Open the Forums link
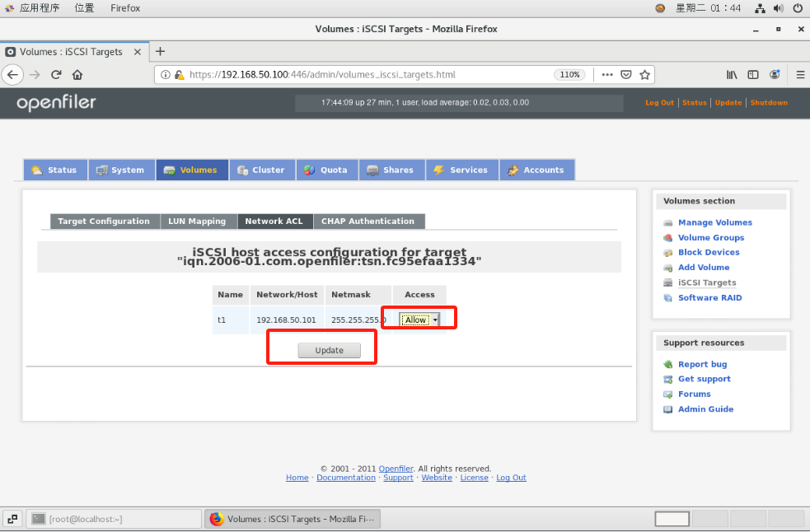 [695, 394]
